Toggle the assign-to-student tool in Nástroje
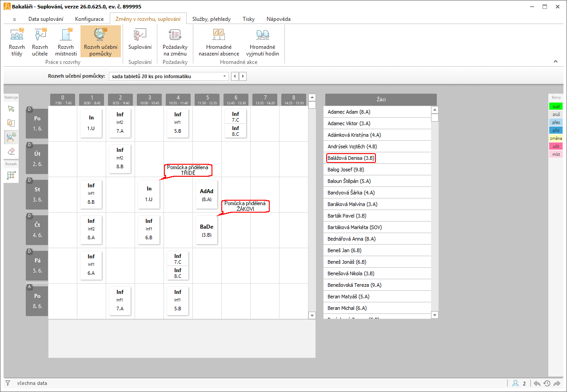The width and height of the screenshot is (567, 392). 11,137
